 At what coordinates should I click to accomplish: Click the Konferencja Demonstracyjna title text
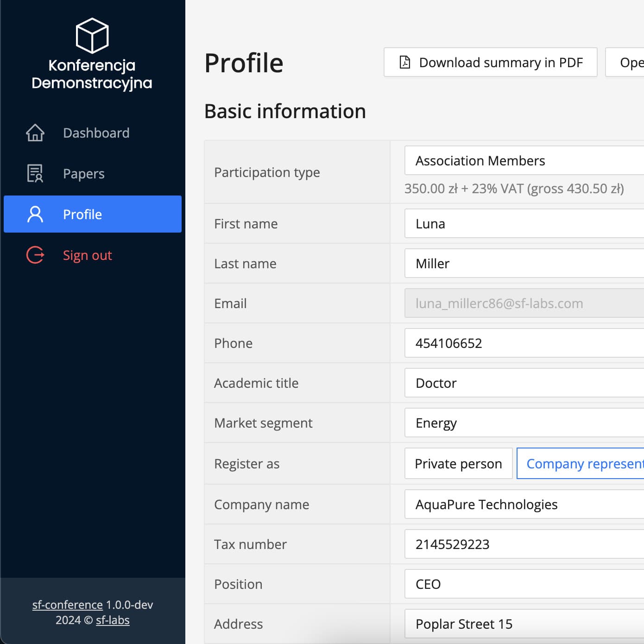pyautogui.click(x=92, y=74)
